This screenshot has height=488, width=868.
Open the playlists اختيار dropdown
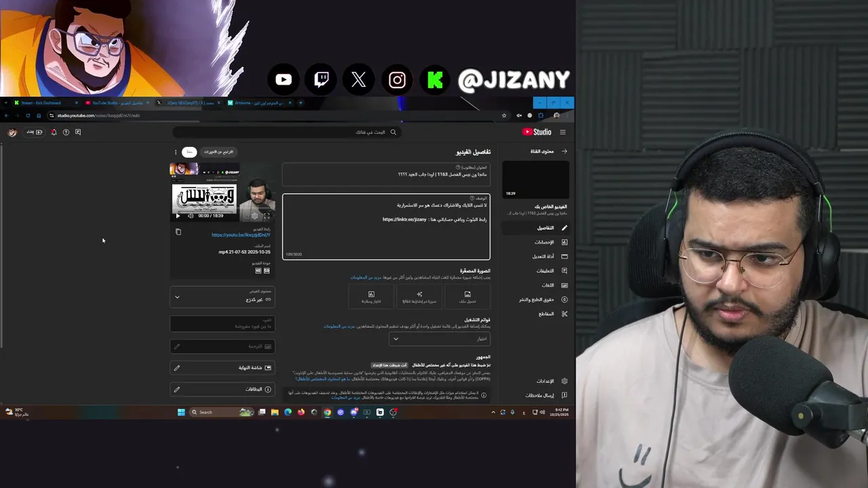point(439,339)
